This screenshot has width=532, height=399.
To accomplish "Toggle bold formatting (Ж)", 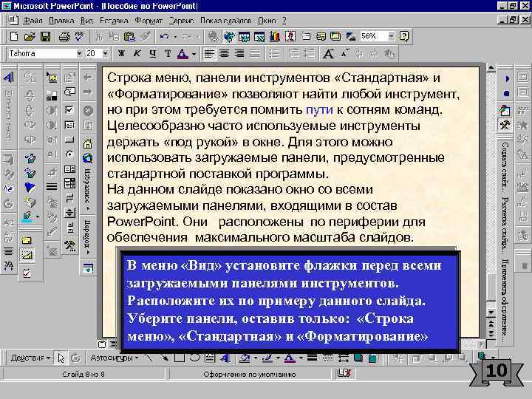I will tap(121, 54).
